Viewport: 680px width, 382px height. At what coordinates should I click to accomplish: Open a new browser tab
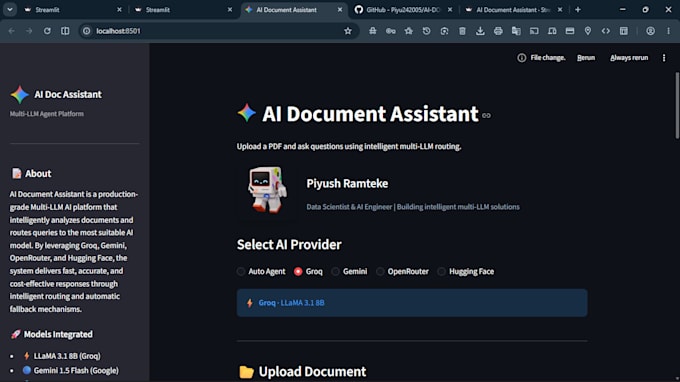[578, 10]
